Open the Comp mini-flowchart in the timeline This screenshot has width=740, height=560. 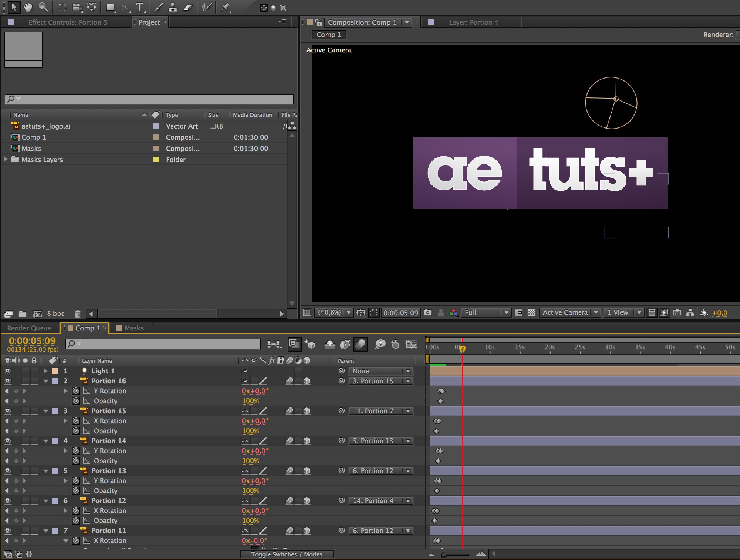[x=274, y=344]
